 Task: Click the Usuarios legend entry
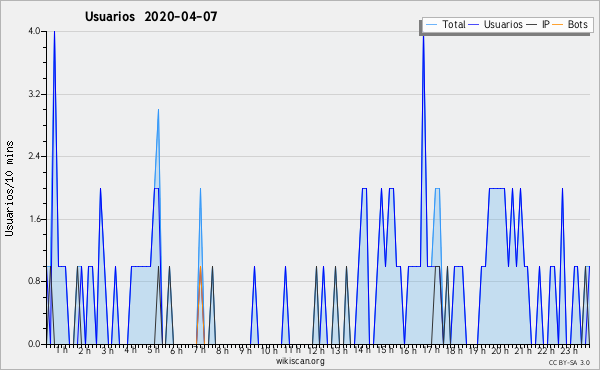[x=496, y=24]
